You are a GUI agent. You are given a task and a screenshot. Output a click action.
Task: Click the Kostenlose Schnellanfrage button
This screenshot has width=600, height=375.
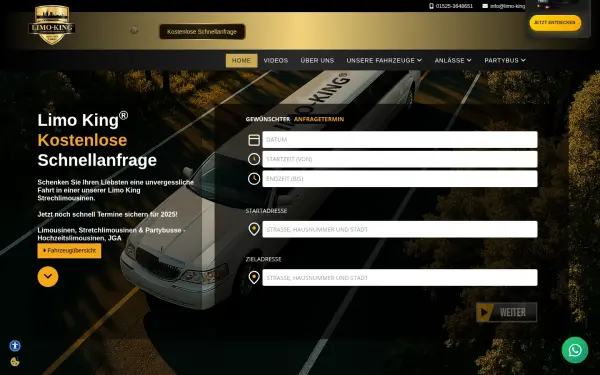point(202,32)
